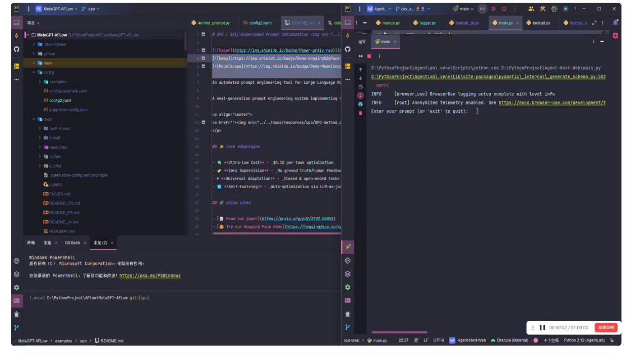Toggle soft-wrap in the Run console
Image resolution: width=635 pixels, height=364 pixels.
point(360,86)
